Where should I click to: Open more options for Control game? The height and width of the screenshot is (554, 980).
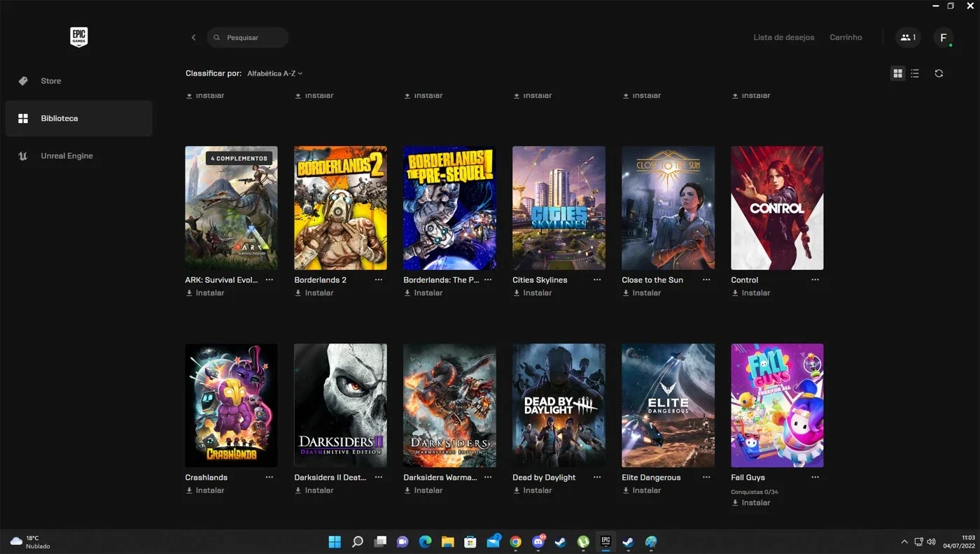815,280
